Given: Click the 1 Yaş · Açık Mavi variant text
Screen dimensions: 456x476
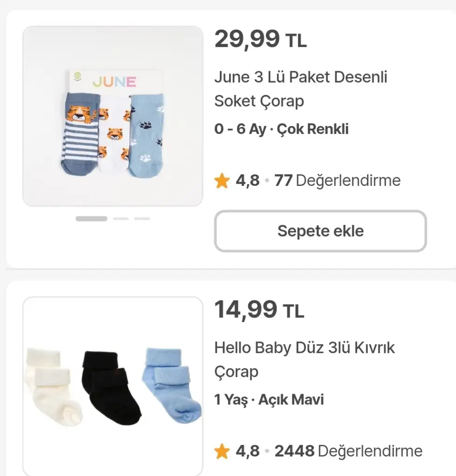Looking at the screenshot, I should coord(269,399).
